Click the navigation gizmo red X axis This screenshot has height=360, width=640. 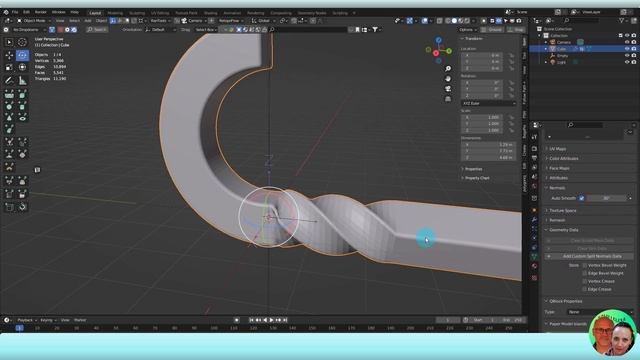coord(436,53)
